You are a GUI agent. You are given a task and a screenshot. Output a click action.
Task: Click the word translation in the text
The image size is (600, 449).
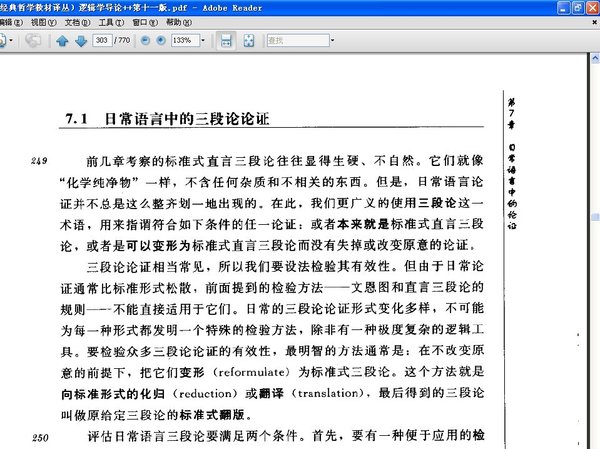coord(329,393)
